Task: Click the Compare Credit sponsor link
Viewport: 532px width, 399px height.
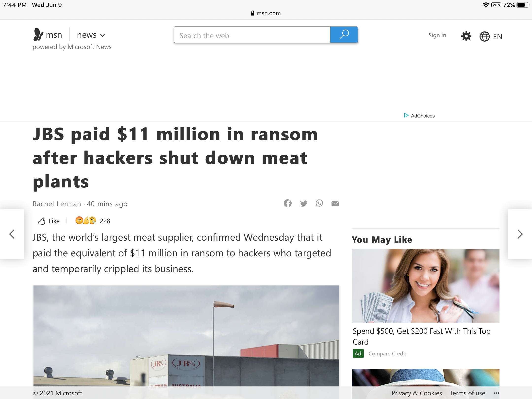Action: click(x=387, y=353)
